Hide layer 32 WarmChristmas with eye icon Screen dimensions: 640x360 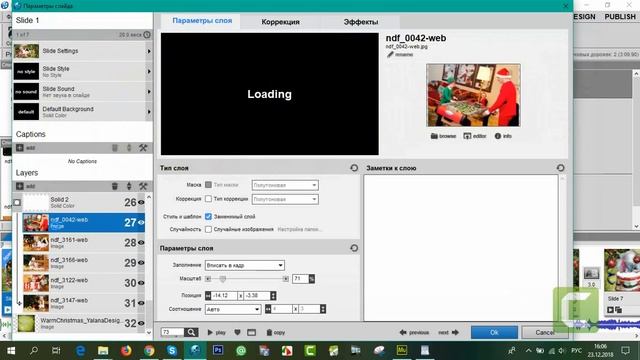click(x=141, y=323)
